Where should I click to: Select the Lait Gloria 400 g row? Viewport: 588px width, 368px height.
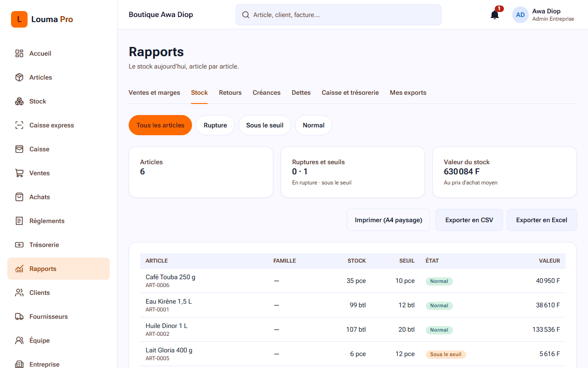tap(353, 354)
